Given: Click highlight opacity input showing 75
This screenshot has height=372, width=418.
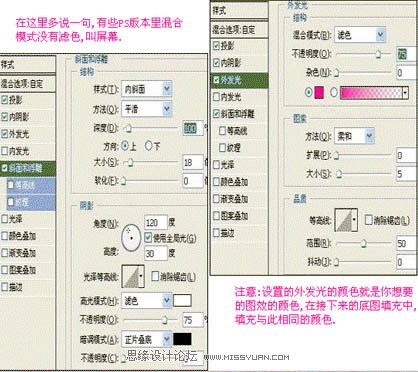Looking at the screenshot, I should point(193,320).
